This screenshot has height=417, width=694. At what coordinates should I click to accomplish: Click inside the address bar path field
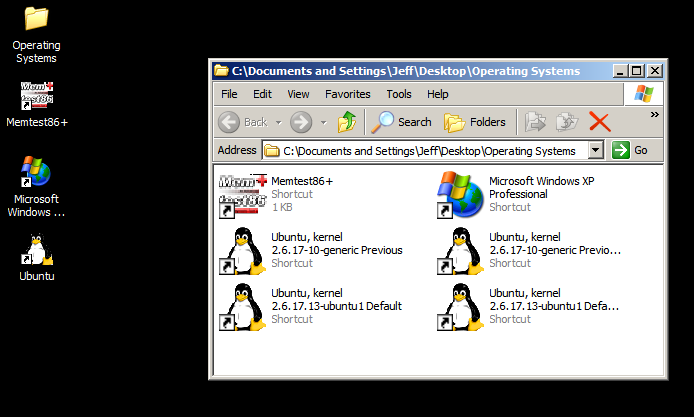pos(430,150)
